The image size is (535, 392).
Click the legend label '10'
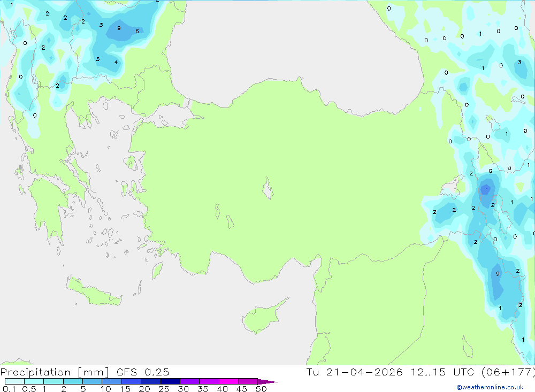click(x=106, y=389)
